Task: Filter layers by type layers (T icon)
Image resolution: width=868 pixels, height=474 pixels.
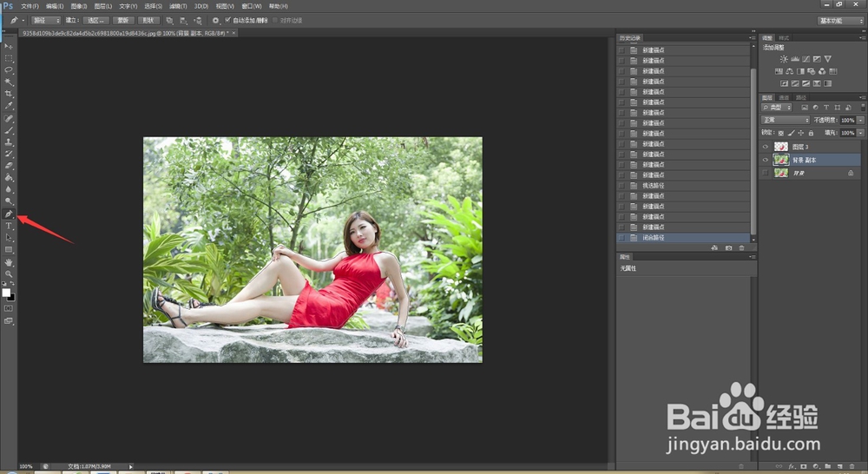Action: (826, 108)
